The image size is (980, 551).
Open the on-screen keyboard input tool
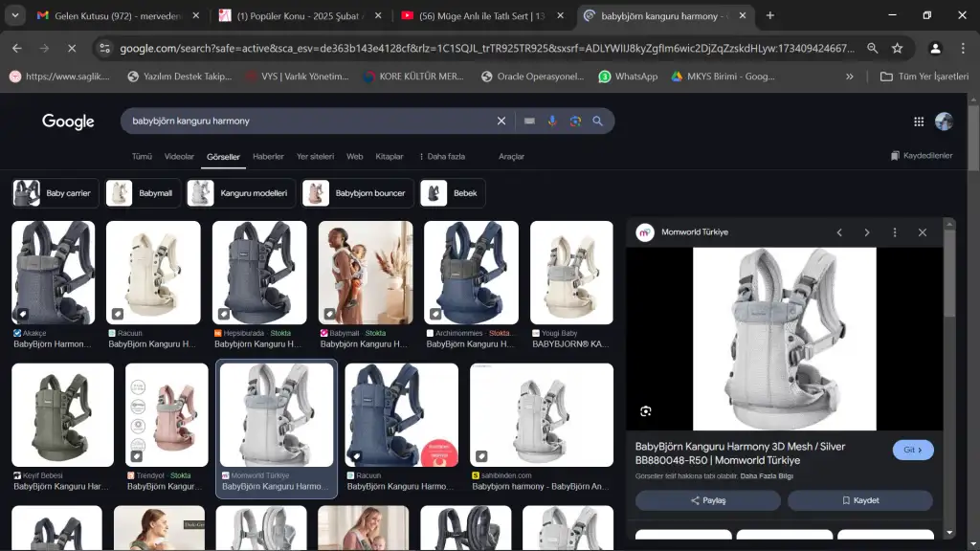(x=529, y=121)
